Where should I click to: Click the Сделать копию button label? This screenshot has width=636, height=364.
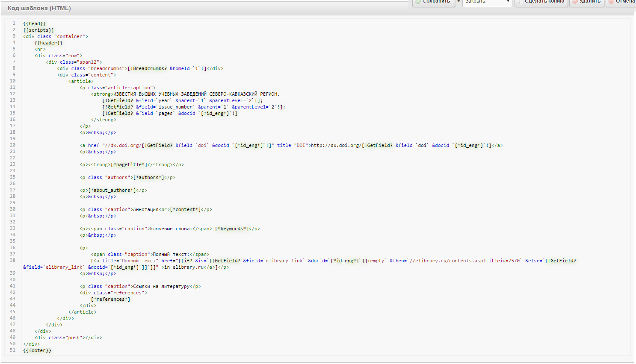pos(544,2)
